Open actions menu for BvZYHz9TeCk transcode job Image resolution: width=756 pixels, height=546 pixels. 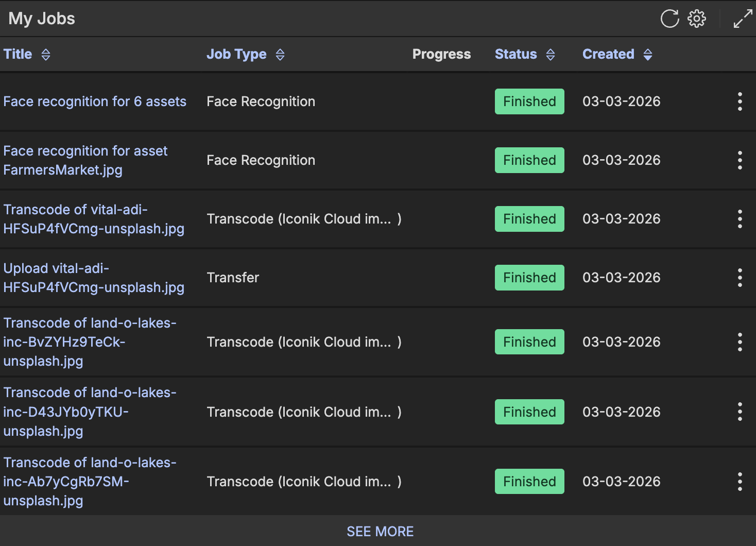tap(740, 342)
